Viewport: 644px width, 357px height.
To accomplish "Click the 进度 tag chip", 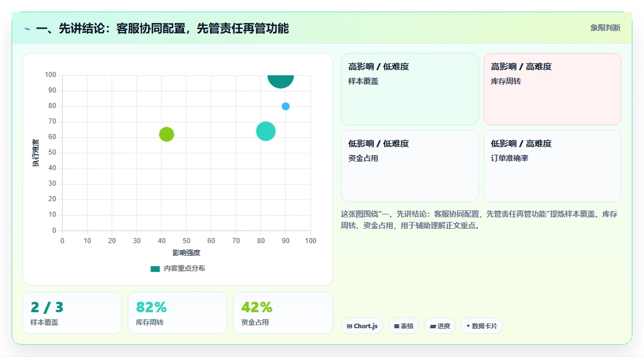I will [440, 326].
